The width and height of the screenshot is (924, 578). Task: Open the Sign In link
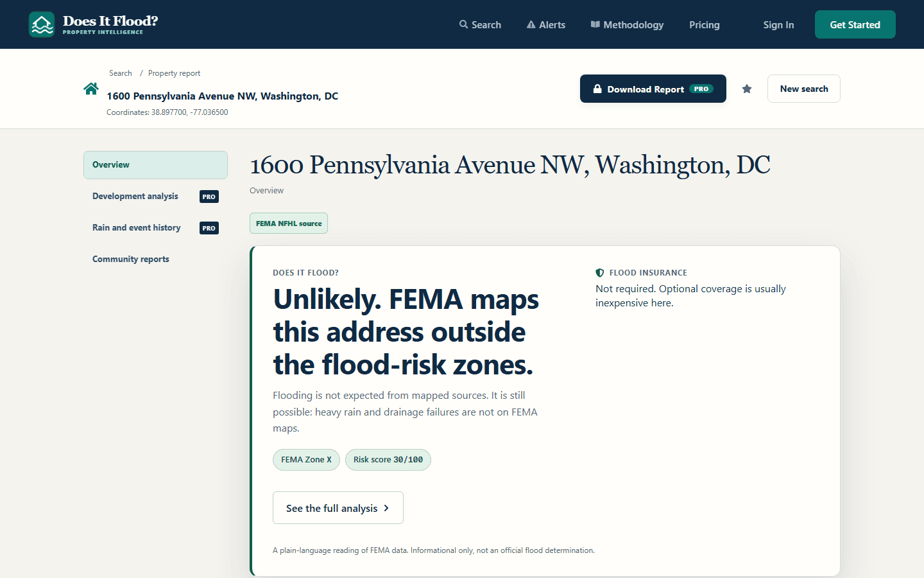pos(778,24)
